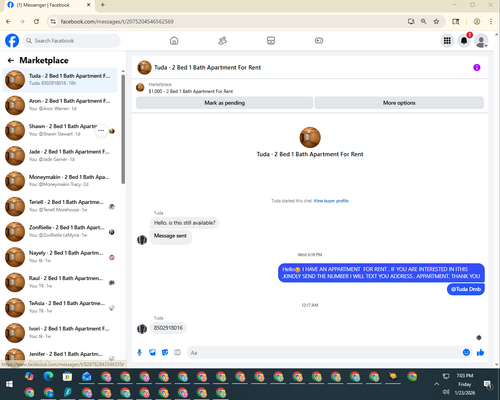Show hidden system tray icons
Viewport: 500px width, 400px height.
tap(436, 384)
